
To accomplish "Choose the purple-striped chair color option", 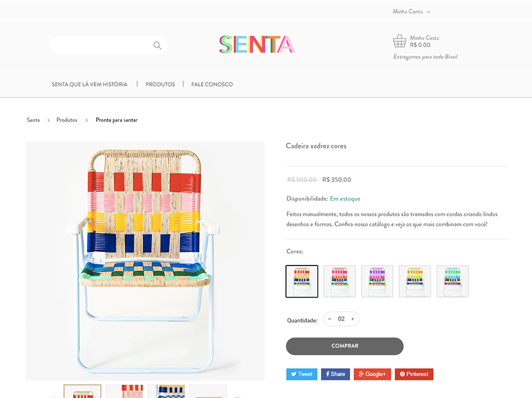I will click(377, 281).
